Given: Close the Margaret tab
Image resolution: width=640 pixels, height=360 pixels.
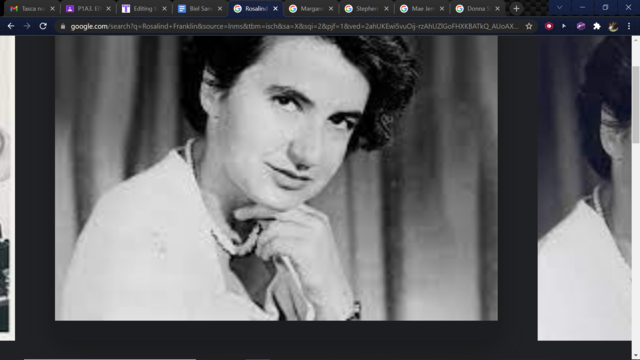Looking at the screenshot, I should click(x=331, y=9).
